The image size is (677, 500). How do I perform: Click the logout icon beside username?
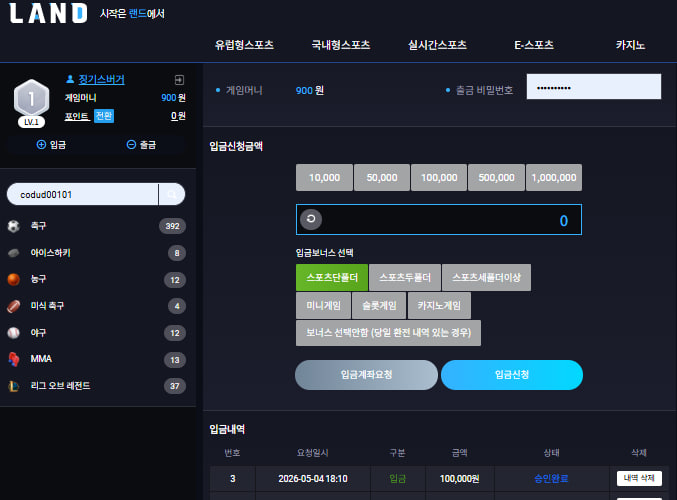(x=179, y=80)
